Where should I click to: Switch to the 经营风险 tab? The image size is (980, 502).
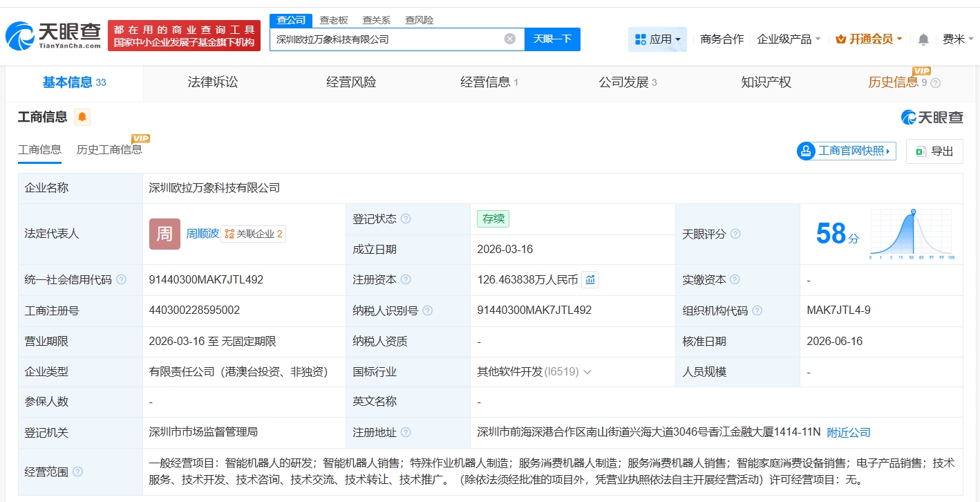[351, 82]
